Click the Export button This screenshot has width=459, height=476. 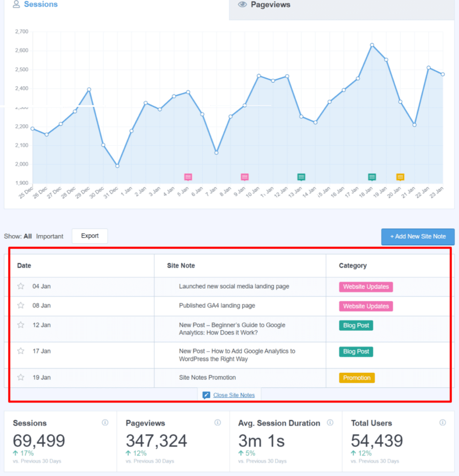pyautogui.click(x=89, y=236)
